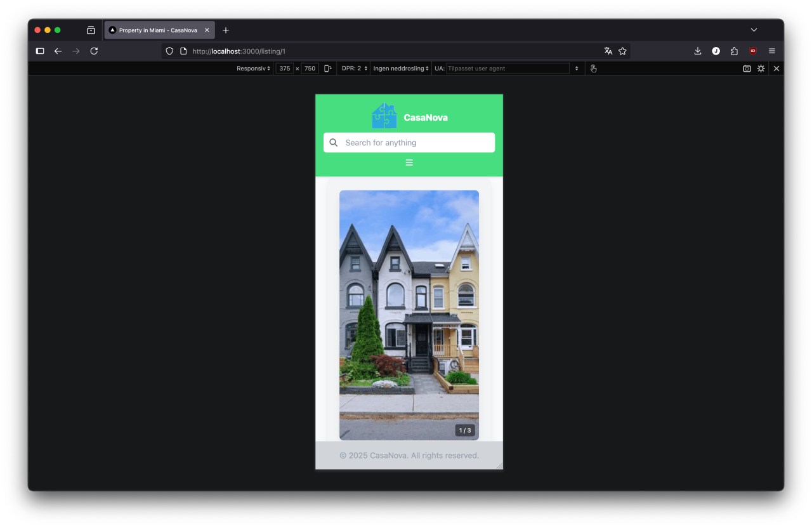Click the Search for anything field
This screenshot has height=528, width=812.
coord(409,142)
